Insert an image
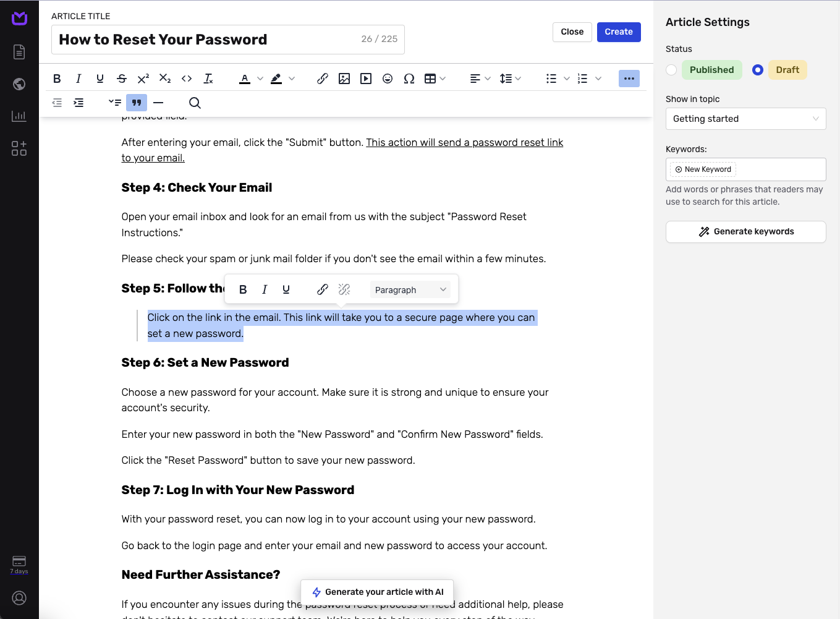This screenshot has height=619, width=840. (344, 79)
